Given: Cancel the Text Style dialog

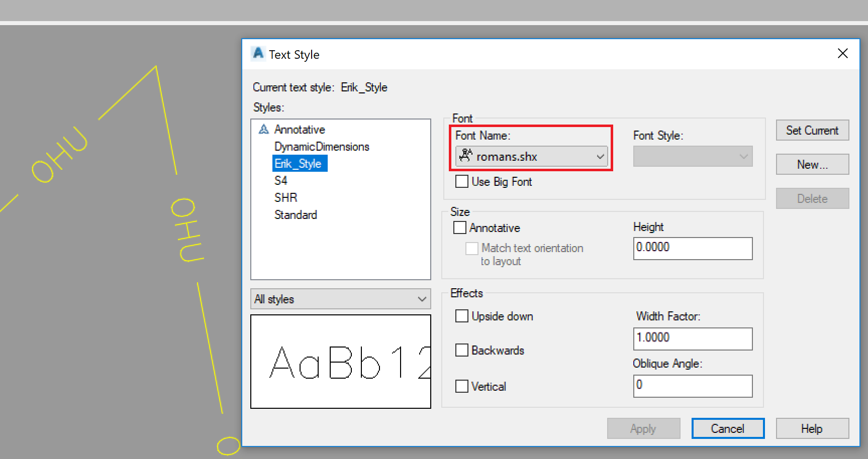Looking at the screenshot, I should (x=727, y=428).
